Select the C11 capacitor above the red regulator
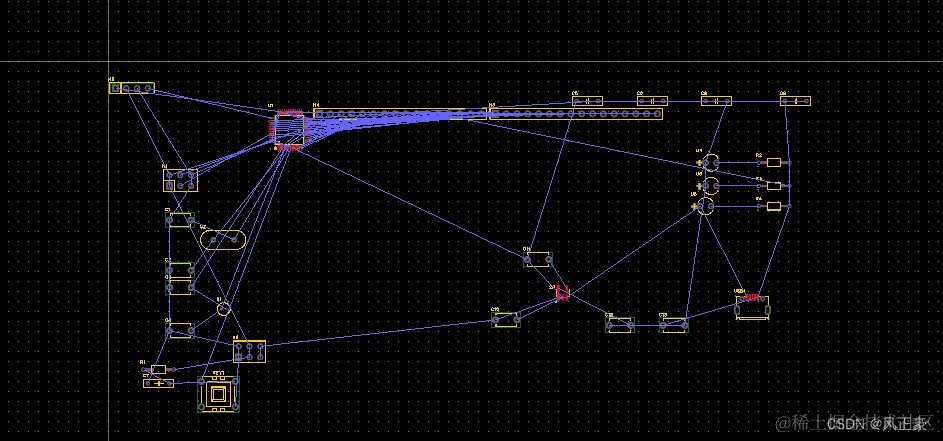 click(538, 259)
